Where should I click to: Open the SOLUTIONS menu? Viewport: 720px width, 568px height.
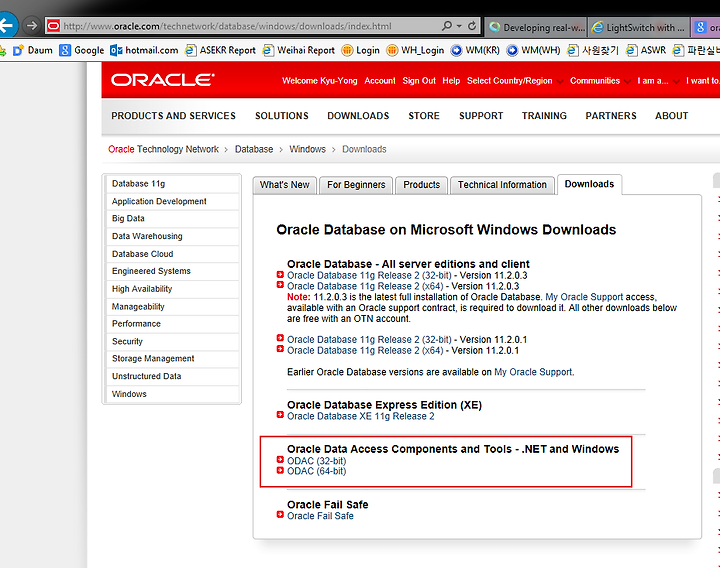pos(281,116)
